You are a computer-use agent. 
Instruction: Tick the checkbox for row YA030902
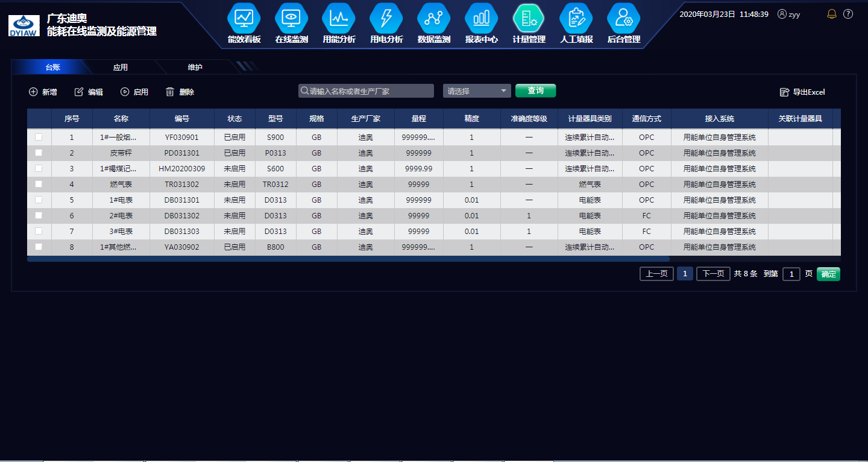(39, 247)
